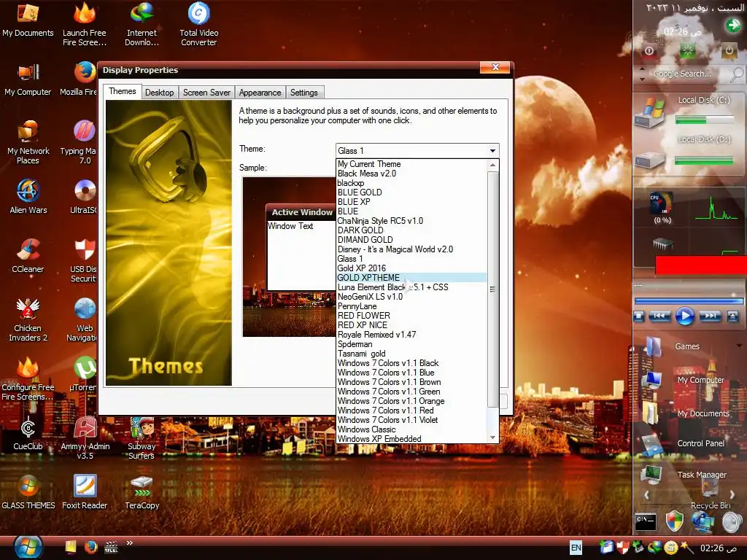Launch CueClub desktop icon
747x560 pixels.
pos(28,433)
